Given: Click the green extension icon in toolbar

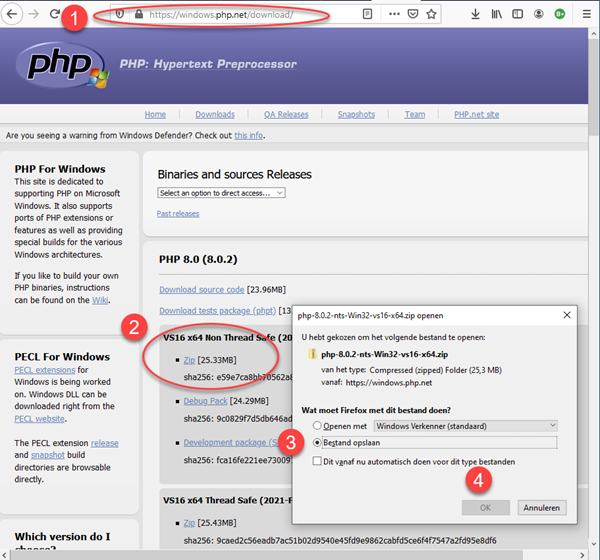Looking at the screenshot, I should tap(559, 15).
